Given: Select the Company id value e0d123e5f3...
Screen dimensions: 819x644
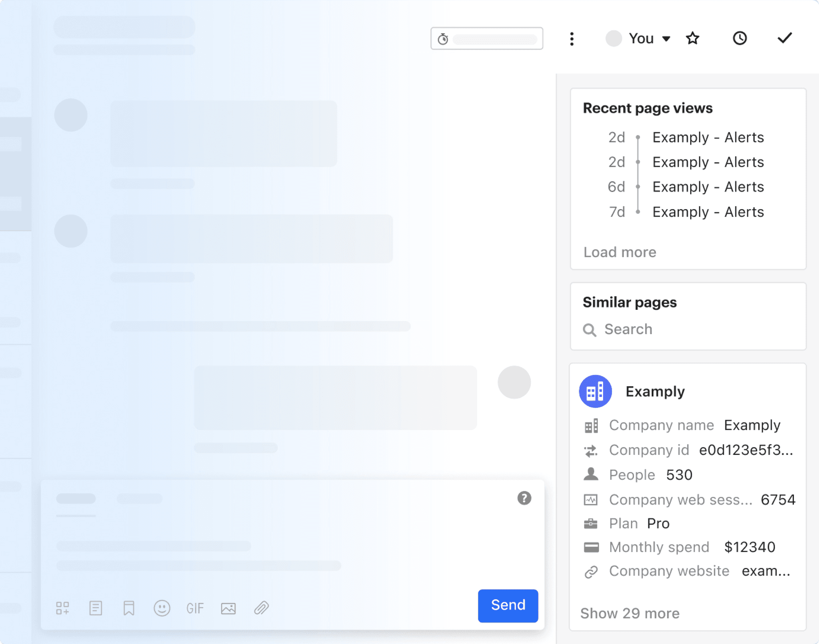Looking at the screenshot, I should 746,450.
